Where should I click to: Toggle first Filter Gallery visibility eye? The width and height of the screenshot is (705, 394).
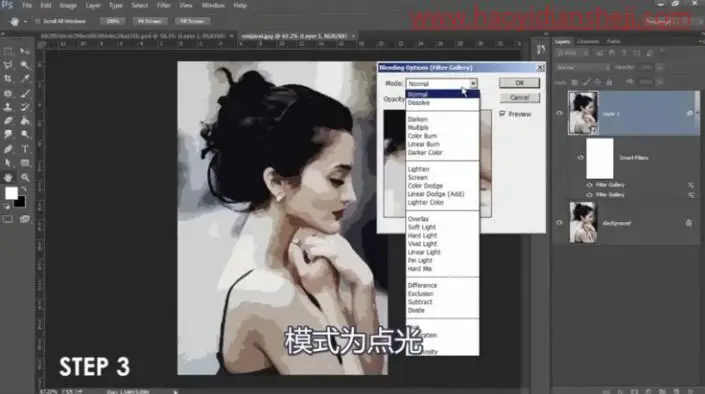click(x=589, y=185)
